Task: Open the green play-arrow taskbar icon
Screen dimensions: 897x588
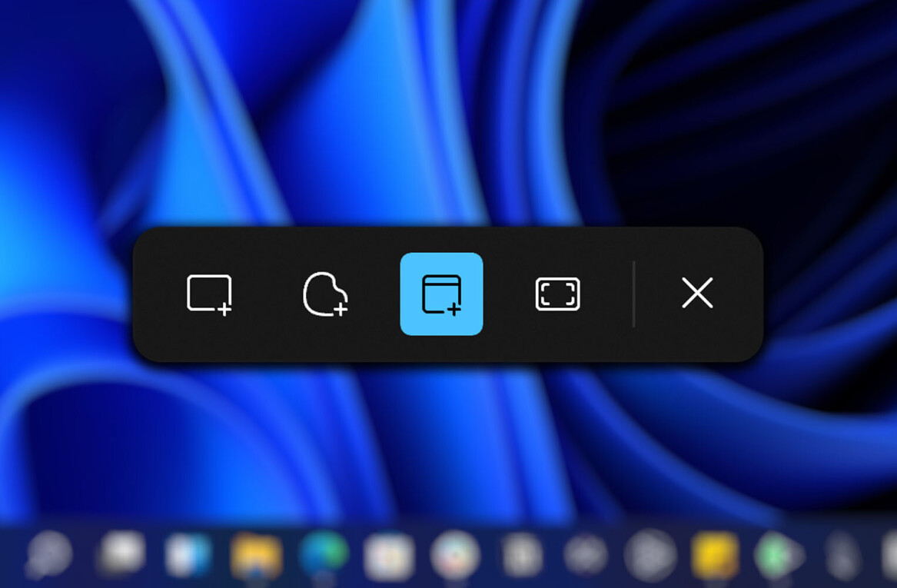Action: [778, 554]
